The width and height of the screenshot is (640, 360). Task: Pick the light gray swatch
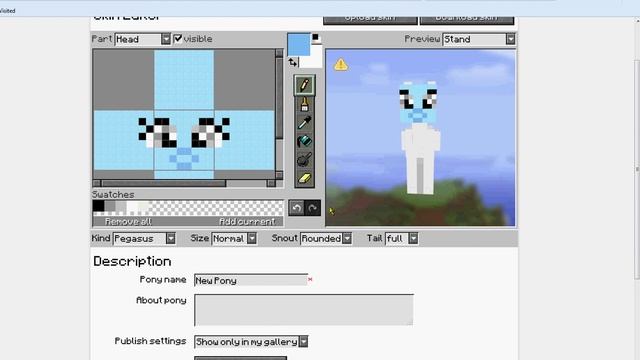(121, 206)
